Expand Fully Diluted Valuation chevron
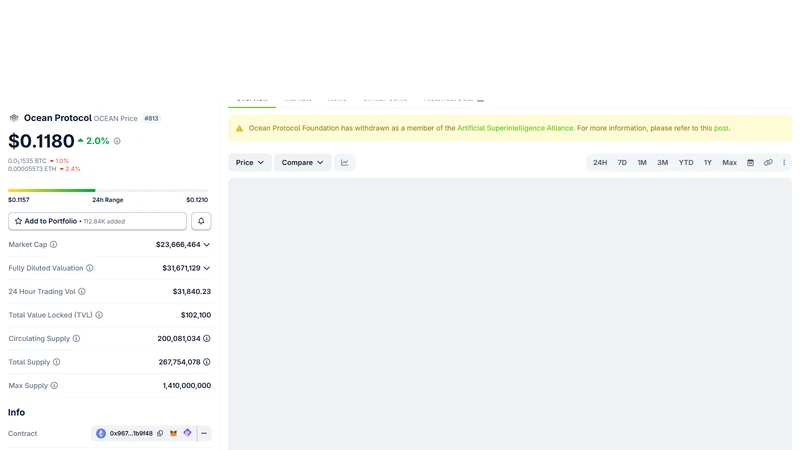The width and height of the screenshot is (800, 450). click(207, 268)
